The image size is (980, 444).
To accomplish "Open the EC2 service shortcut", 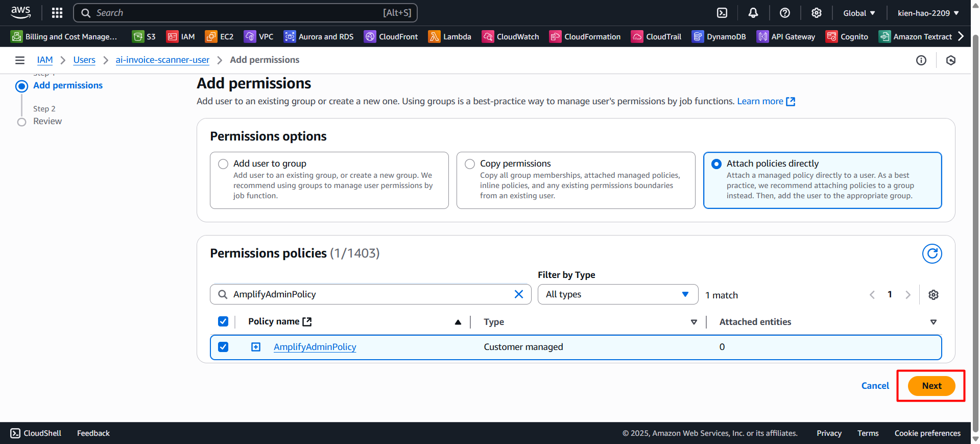I will click(x=219, y=36).
